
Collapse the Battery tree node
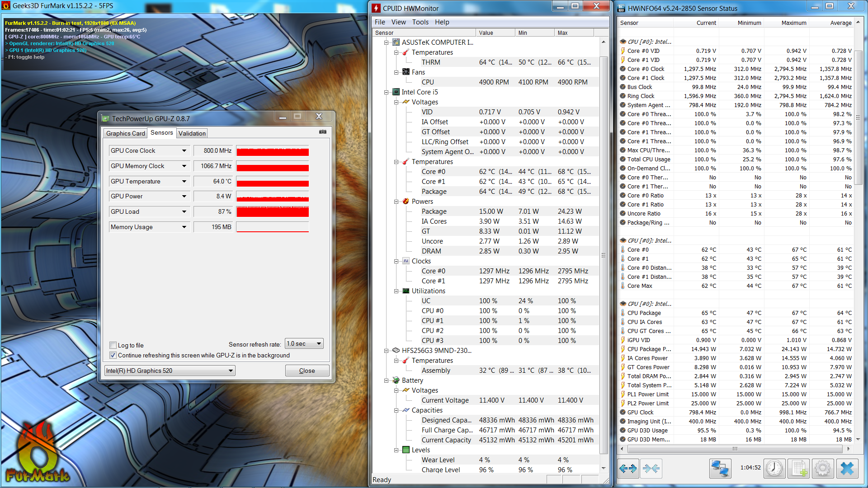[x=386, y=380]
